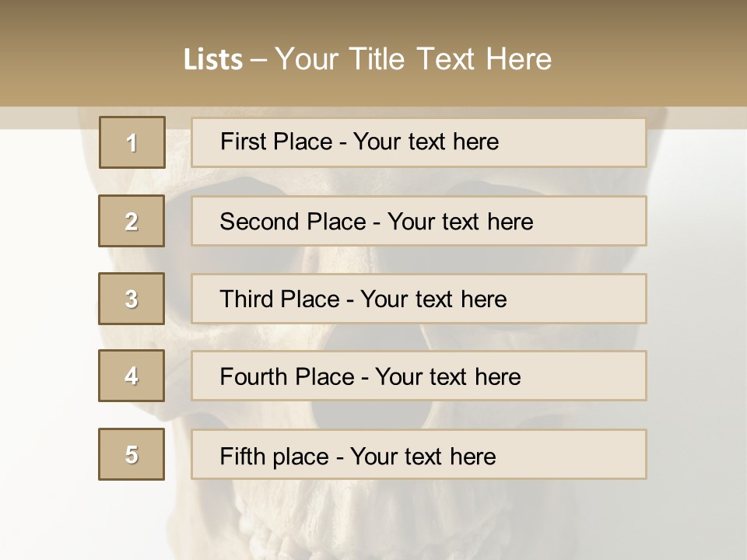The image size is (747, 560).
Task: Click the number 3 box
Action: pos(132,299)
